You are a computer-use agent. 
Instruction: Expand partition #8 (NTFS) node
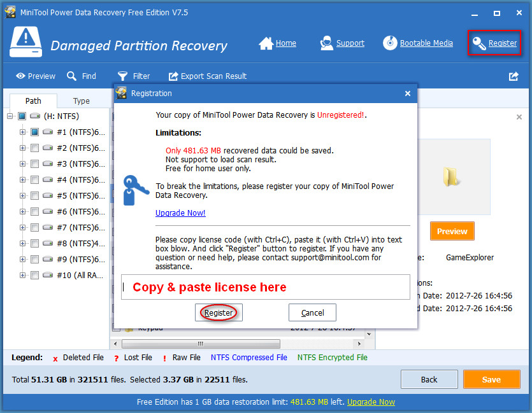22,243
